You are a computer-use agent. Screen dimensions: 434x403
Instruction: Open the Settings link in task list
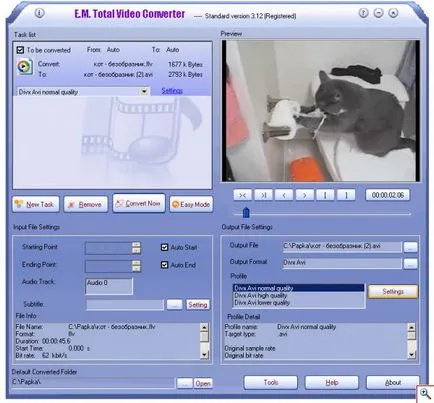[x=172, y=91]
